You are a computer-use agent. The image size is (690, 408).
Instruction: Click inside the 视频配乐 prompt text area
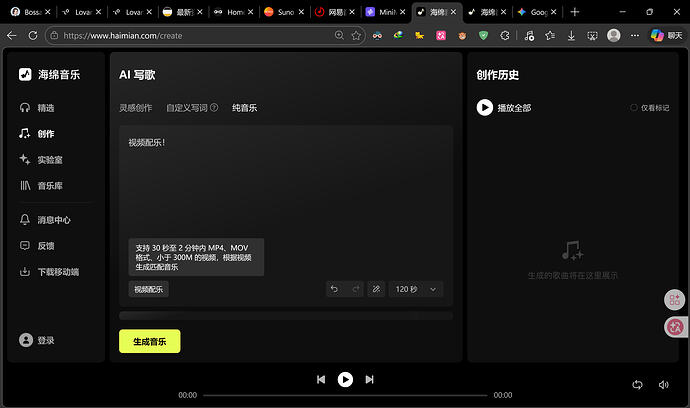click(x=286, y=185)
